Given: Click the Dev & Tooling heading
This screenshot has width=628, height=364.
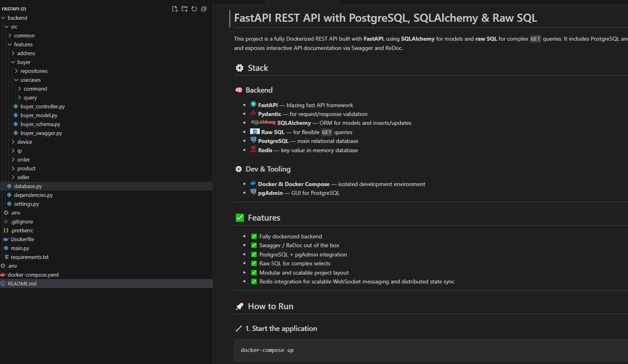Looking at the screenshot, I should point(268,169).
